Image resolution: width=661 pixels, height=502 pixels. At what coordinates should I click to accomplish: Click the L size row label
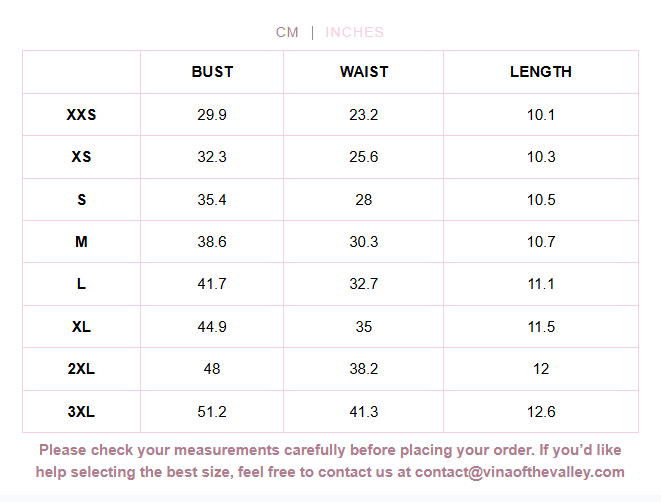click(82, 284)
